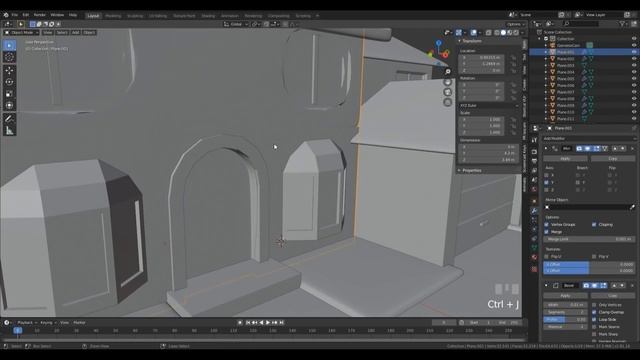The image size is (640, 360).
Task: Open the Output properties tab
Action: [534, 161]
